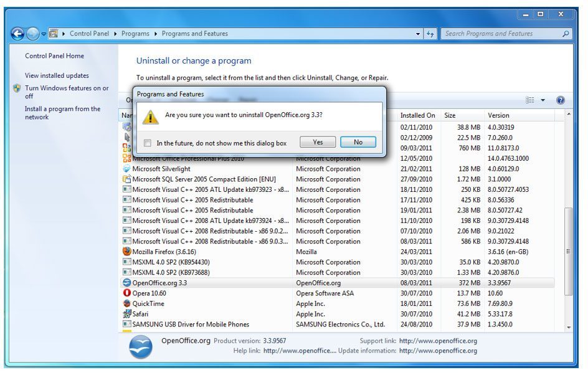This screenshot has width=588, height=375.
Task: Click the shield icon beside Windows features
Action: click(17, 88)
